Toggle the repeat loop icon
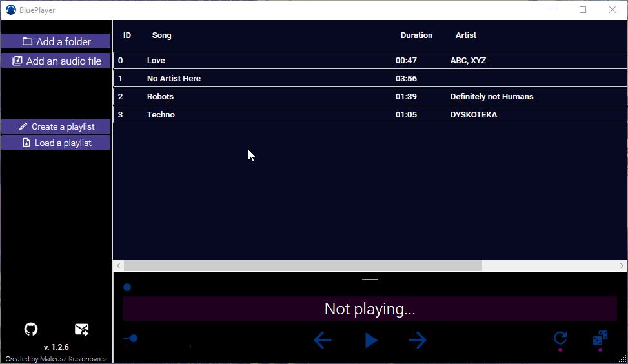This screenshot has height=364, width=628. coord(560,338)
